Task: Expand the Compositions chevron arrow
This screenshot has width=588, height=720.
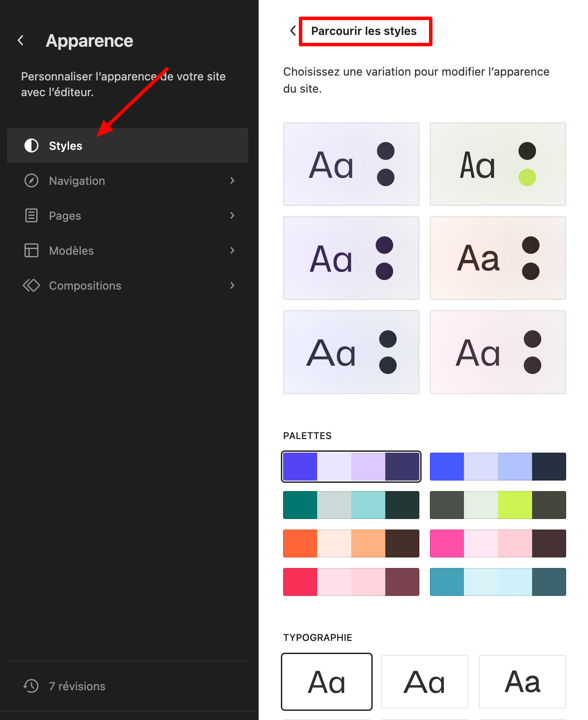Action: coord(232,285)
